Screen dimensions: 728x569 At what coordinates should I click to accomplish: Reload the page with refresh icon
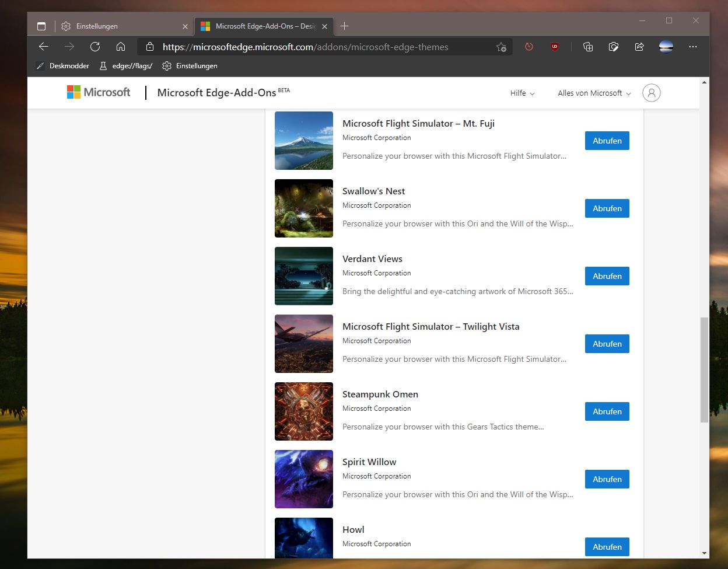pos(95,47)
